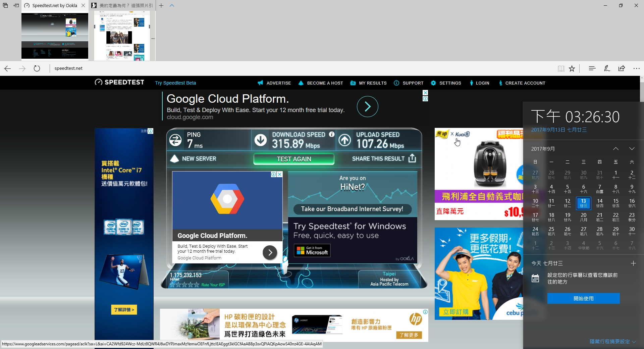Click the SPEEDTEST logo

[119, 82]
